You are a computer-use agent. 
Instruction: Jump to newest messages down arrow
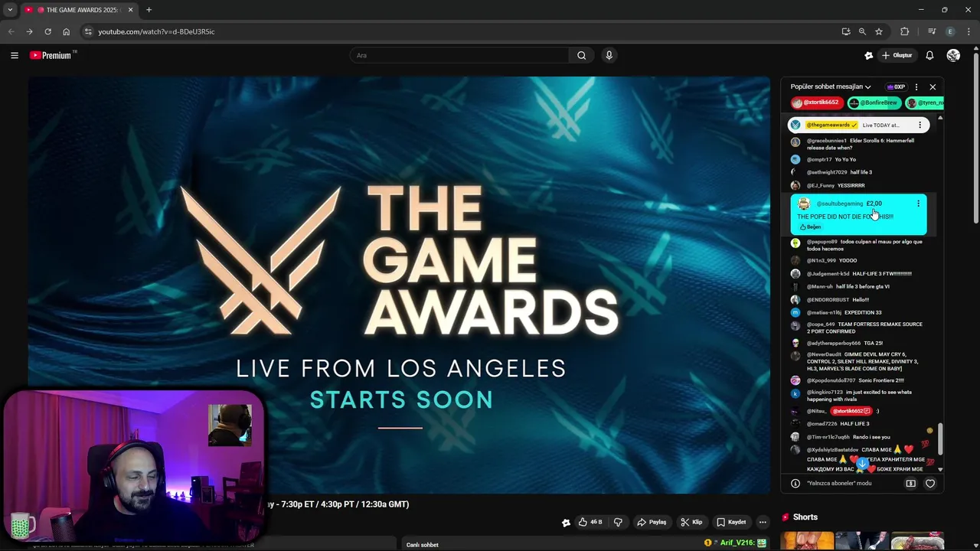coord(862,463)
